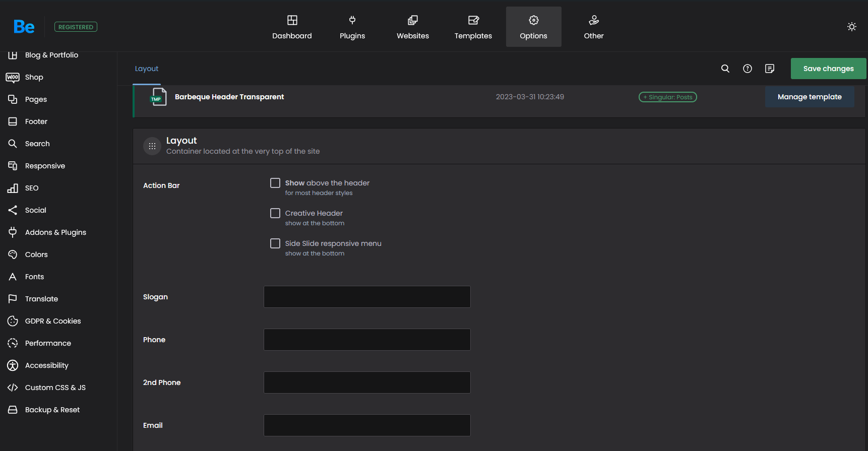Screen dimensions: 868x451
Task: Click the GDPR cookie icon in sidebar
Action: (x=13, y=321)
